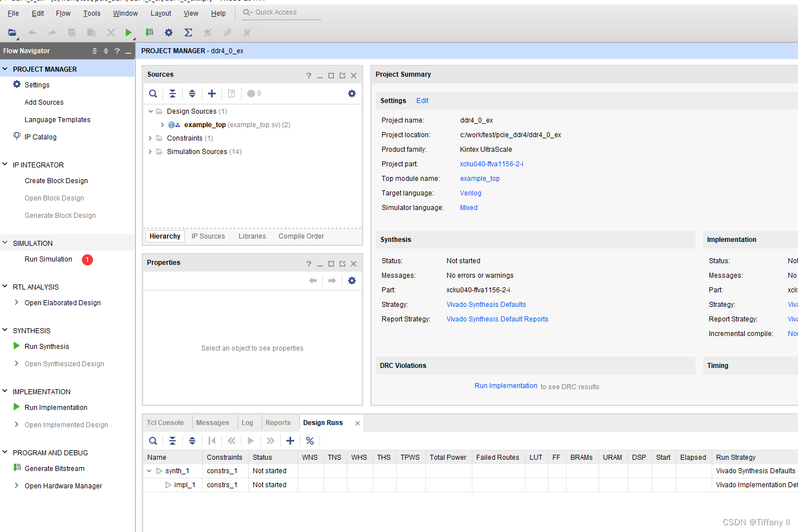Click Vivado Synthesis Defaults strategy link
The width and height of the screenshot is (798, 532).
coord(486,305)
